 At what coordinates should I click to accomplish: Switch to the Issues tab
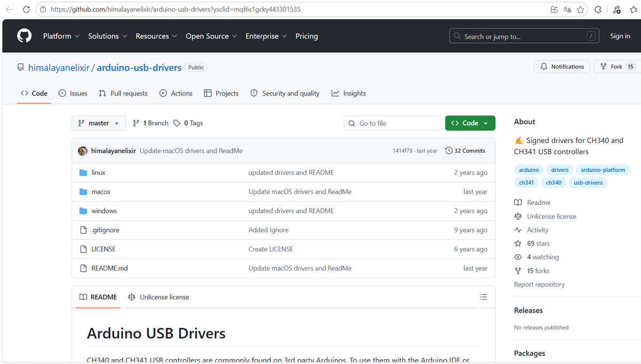point(73,93)
